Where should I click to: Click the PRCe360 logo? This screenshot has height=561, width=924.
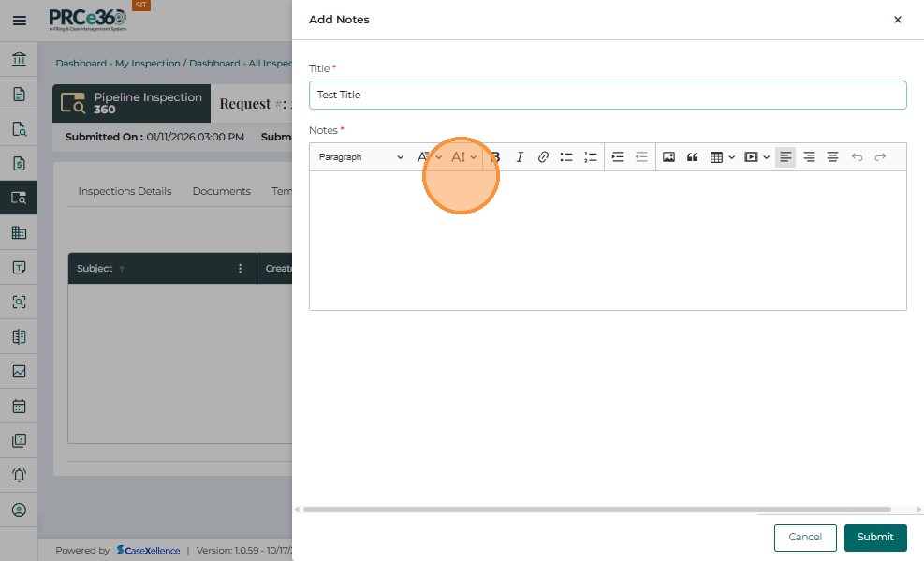click(88, 20)
